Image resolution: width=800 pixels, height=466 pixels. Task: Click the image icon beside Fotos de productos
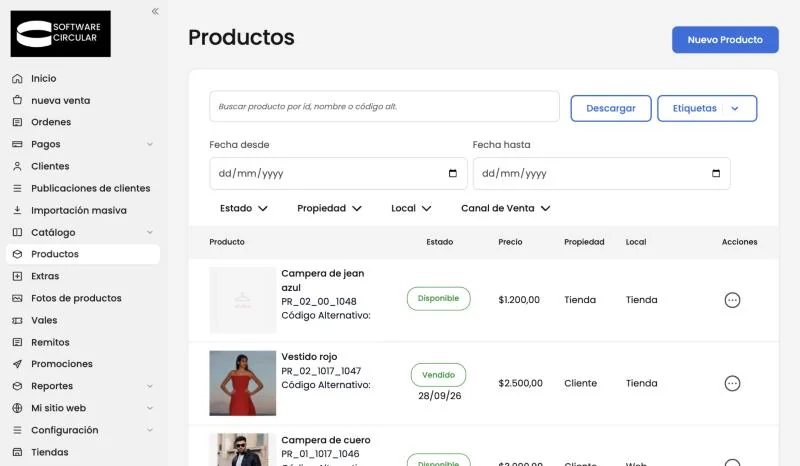17,298
